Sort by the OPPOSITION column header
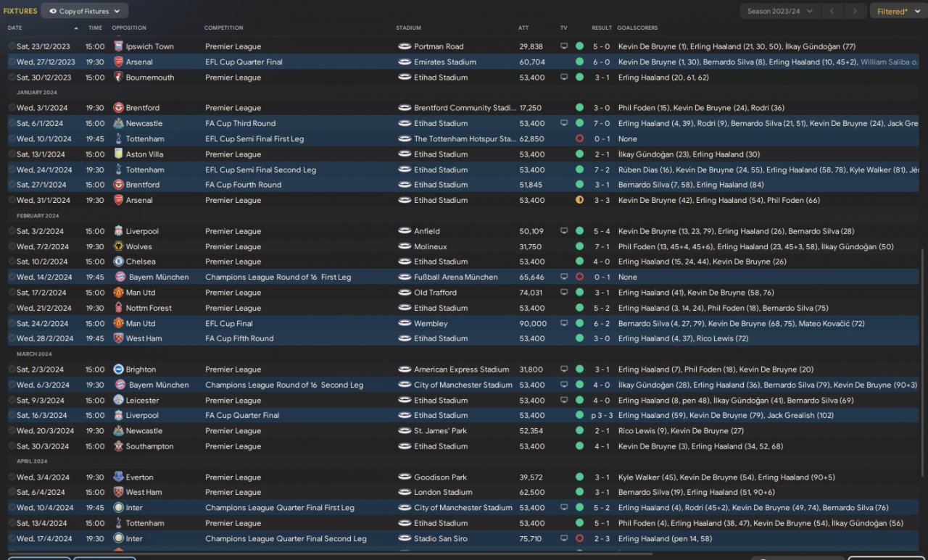Viewport: 928px width, 560px height. (129, 28)
